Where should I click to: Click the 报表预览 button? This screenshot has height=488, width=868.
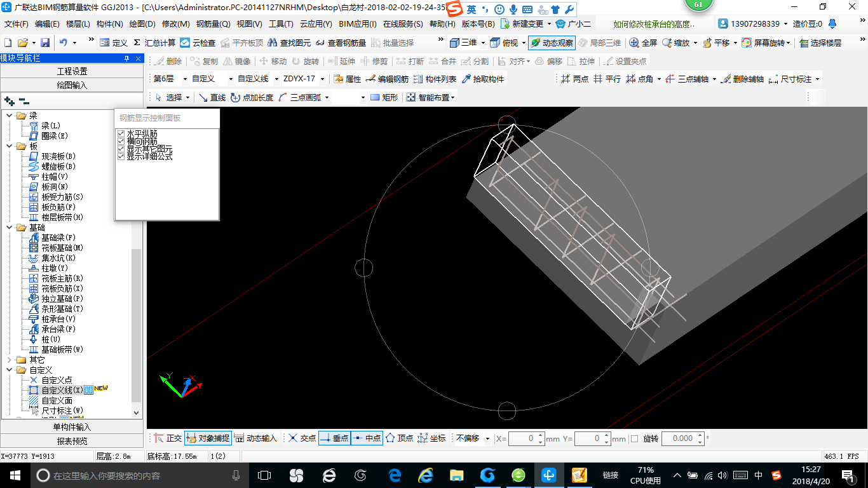[72, 441]
